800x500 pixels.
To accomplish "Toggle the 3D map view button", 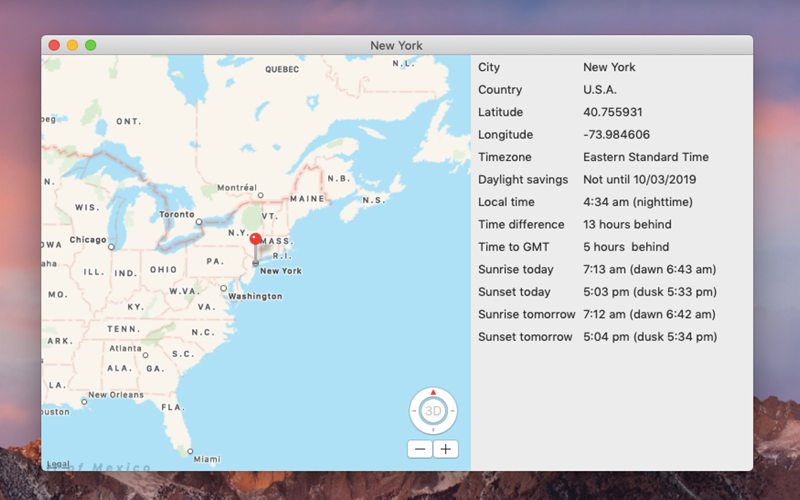I will point(433,411).
